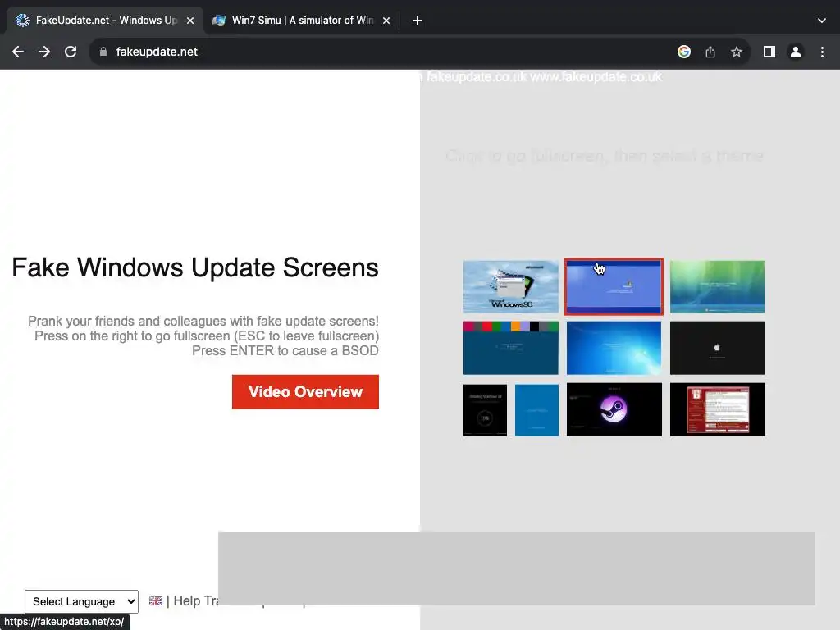Viewport: 840px width, 630px height.
Task: Click the Video Overview button
Action: pyautogui.click(x=305, y=391)
